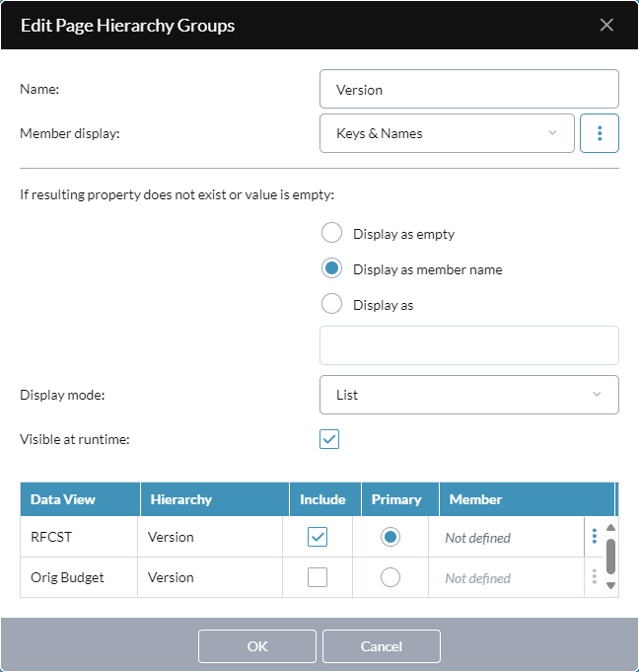The height and width of the screenshot is (672, 639).
Task: Open RFCST row member options menu
Action: (594, 536)
